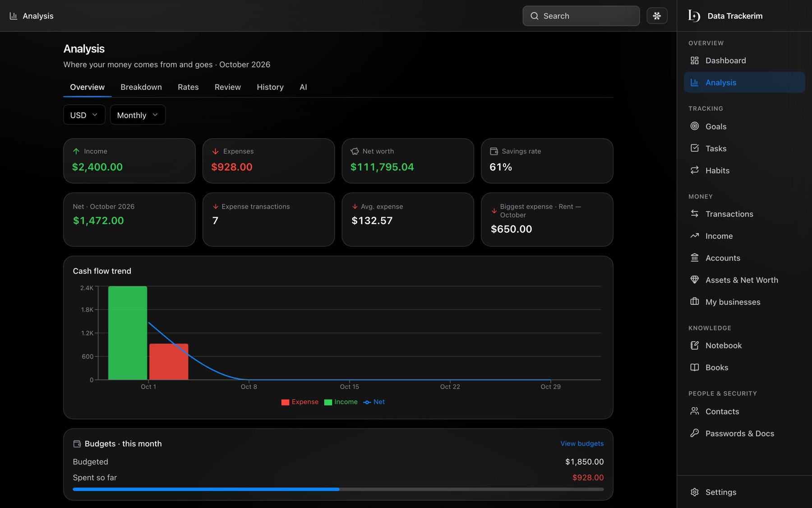
Task: Click the Analysis title in top bar
Action: coord(38,16)
